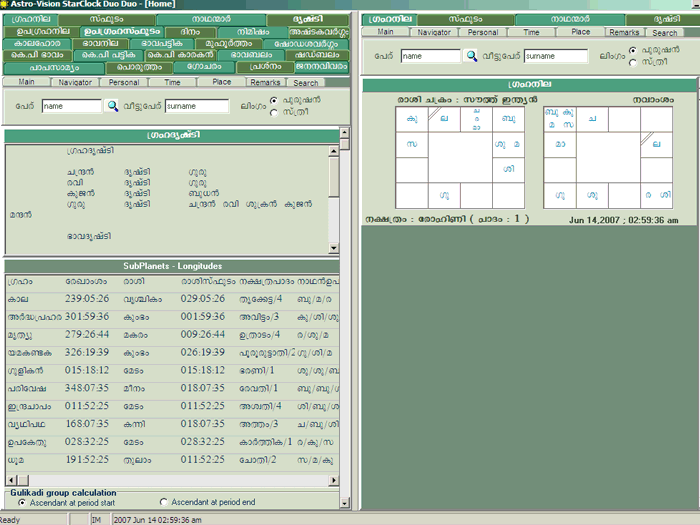Switch to the ഉപഗ്രഹനില tab

pos(41,32)
